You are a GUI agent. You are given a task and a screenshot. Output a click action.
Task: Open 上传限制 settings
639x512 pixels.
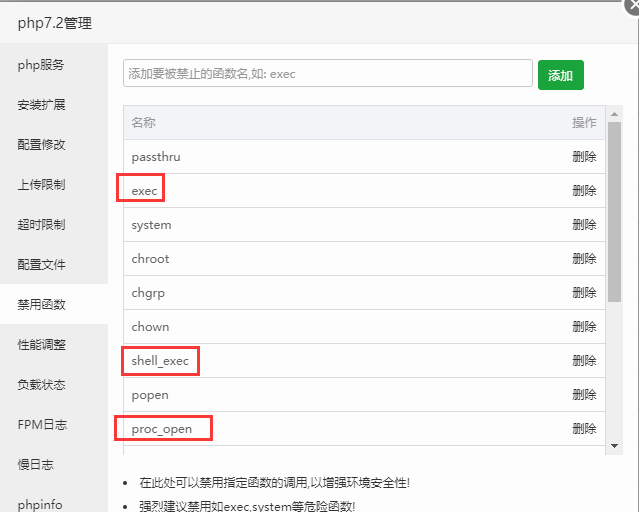[54, 184]
